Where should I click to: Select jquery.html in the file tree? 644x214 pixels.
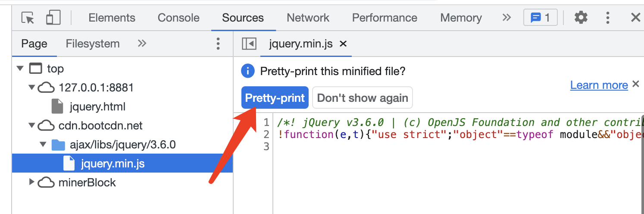(97, 107)
